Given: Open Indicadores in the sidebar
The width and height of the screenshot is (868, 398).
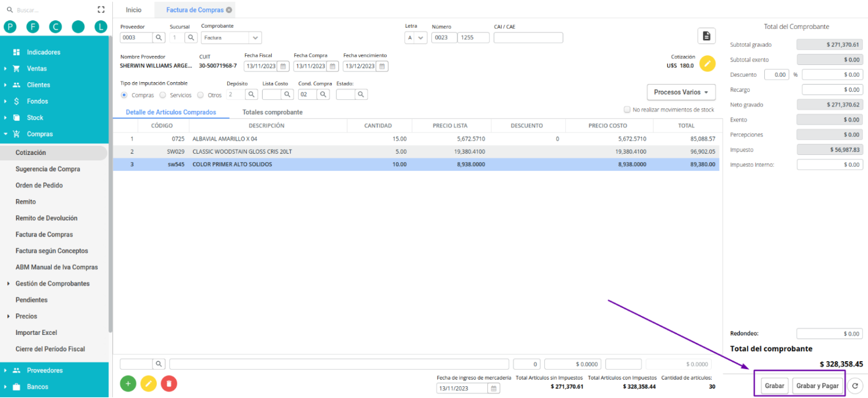Looking at the screenshot, I should click(55, 52).
